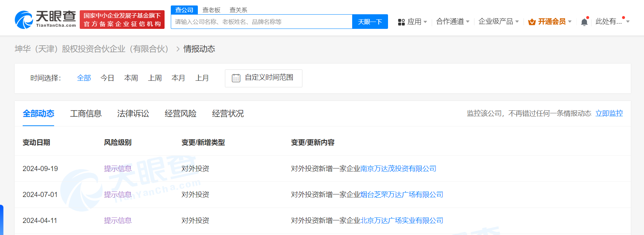Click the VIP crown icon
Viewport: 644px width, 235px height.
point(532,22)
